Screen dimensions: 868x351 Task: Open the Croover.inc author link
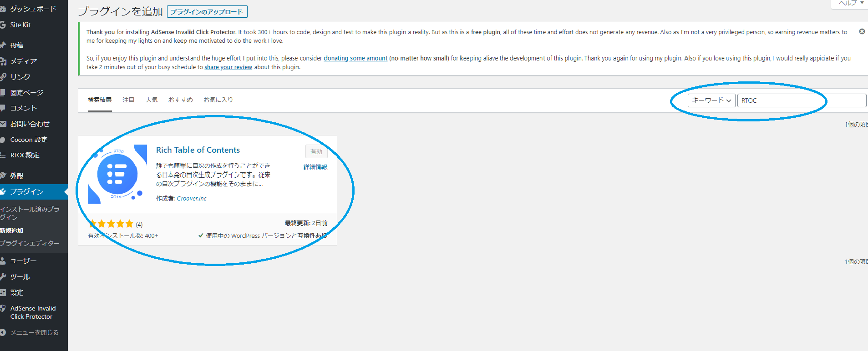click(191, 199)
